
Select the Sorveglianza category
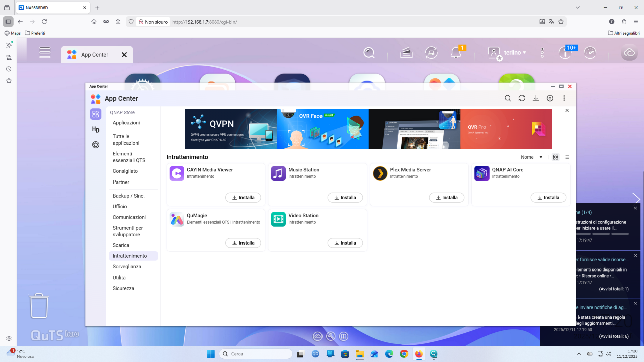point(127,267)
